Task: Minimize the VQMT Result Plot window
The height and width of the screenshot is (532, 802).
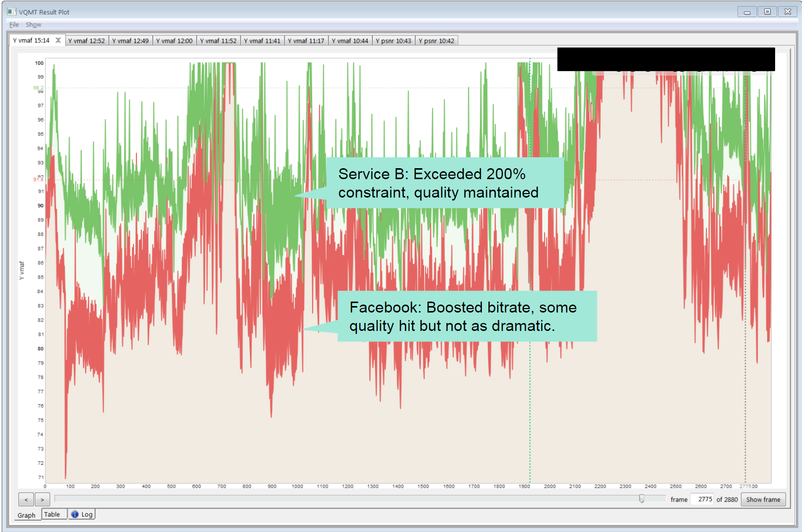Action: pyautogui.click(x=747, y=11)
